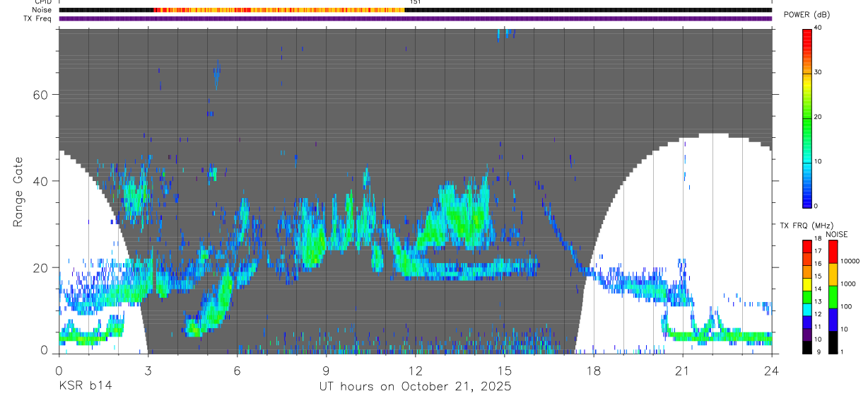Click the 'POWER (dB)' legend title
868x401 pixels.
tap(805, 15)
